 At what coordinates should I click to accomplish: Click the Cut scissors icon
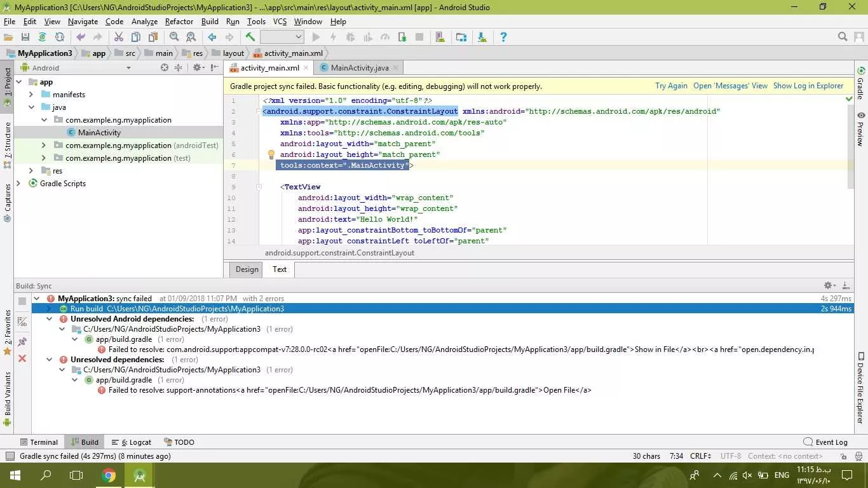point(119,37)
